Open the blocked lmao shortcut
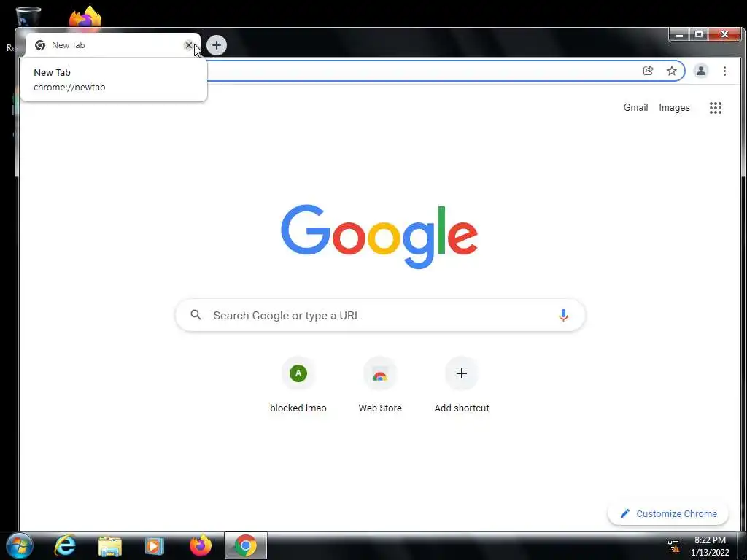This screenshot has height=560, width=747. coord(298,385)
